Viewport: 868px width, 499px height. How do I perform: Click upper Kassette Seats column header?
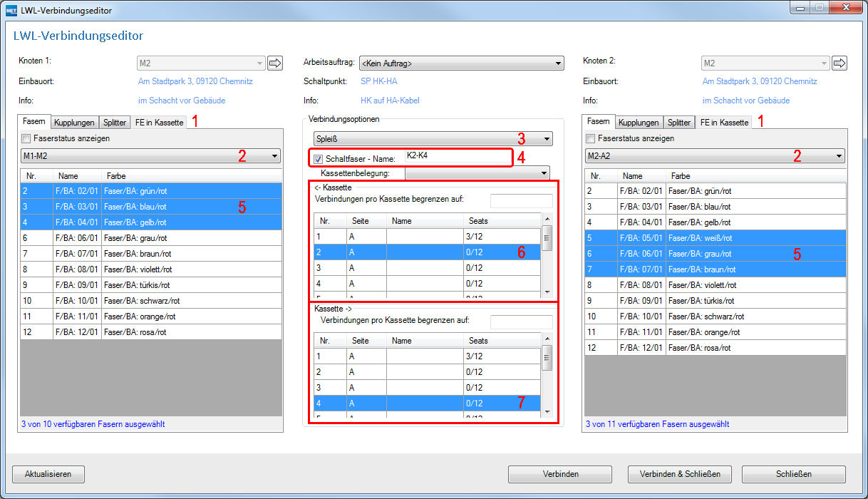(502, 221)
